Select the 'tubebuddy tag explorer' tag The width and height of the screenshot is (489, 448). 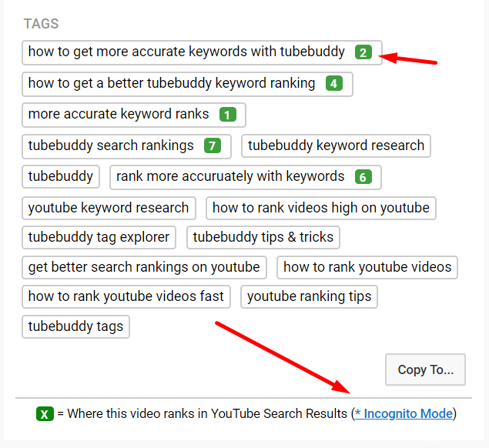click(x=99, y=237)
